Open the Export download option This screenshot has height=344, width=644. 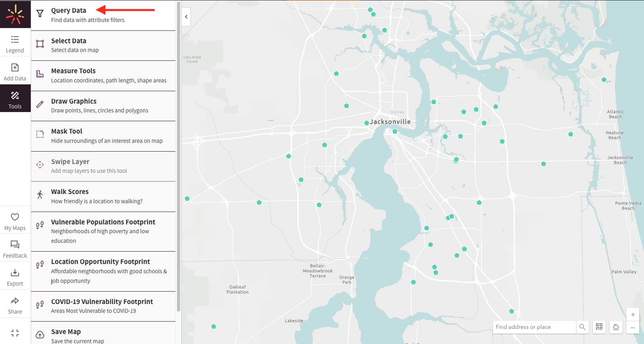(15, 277)
